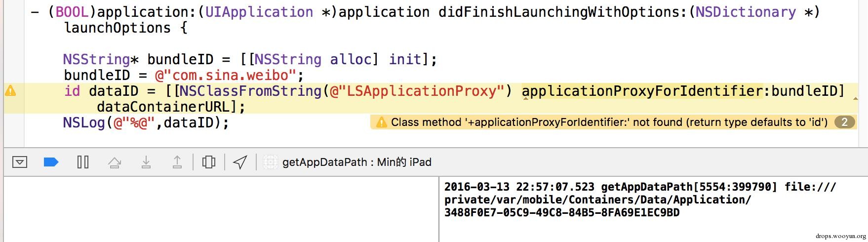Expand the warning count badge showing 2
This screenshot has height=242, width=868.
point(844,122)
